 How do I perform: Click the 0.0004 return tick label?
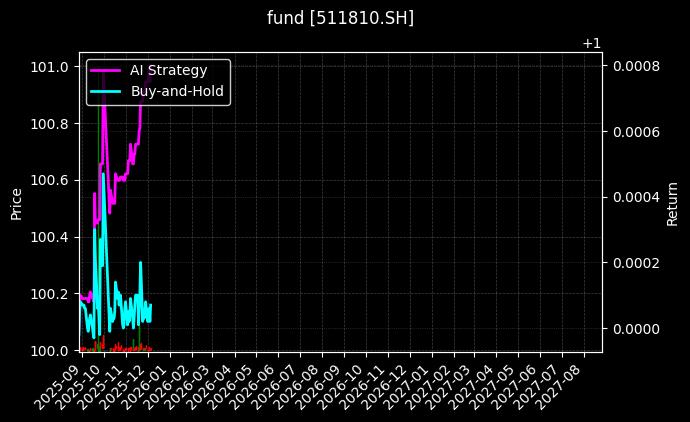636,198
